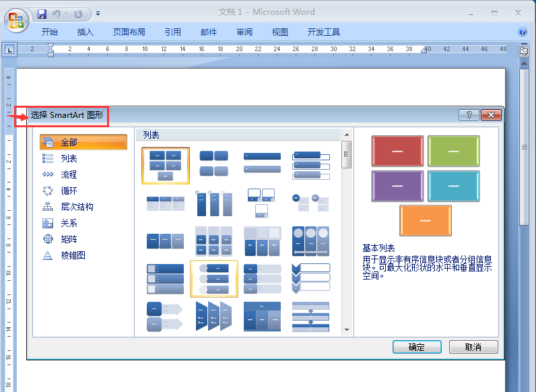Toggle the ruler view button above scrollbar
Image resolution: width=536 pixels, height=392 pixels.
coord(524,51)
